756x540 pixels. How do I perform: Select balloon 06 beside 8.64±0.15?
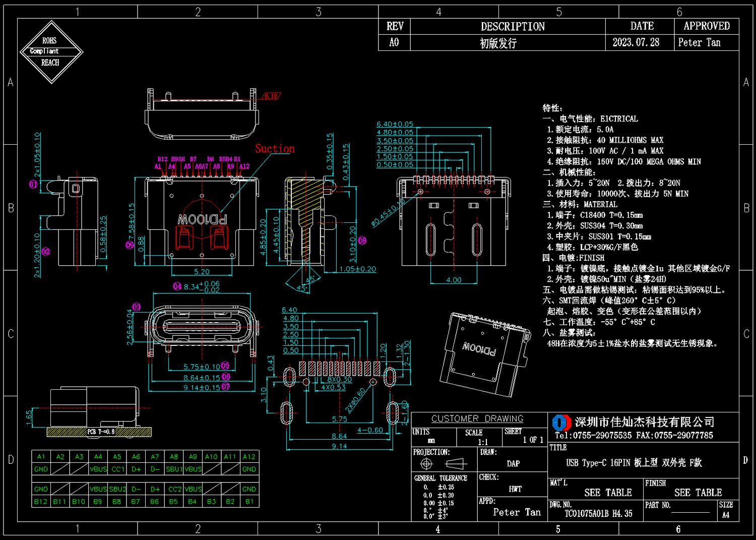226,377
